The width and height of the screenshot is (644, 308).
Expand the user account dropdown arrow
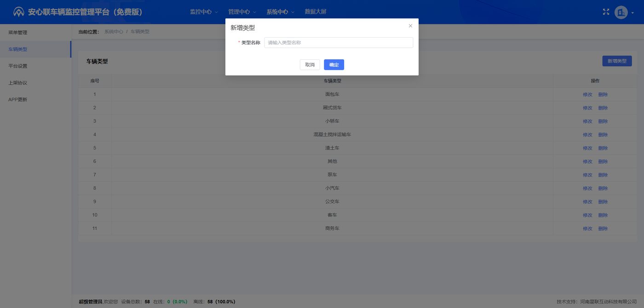tap(632, 13)
